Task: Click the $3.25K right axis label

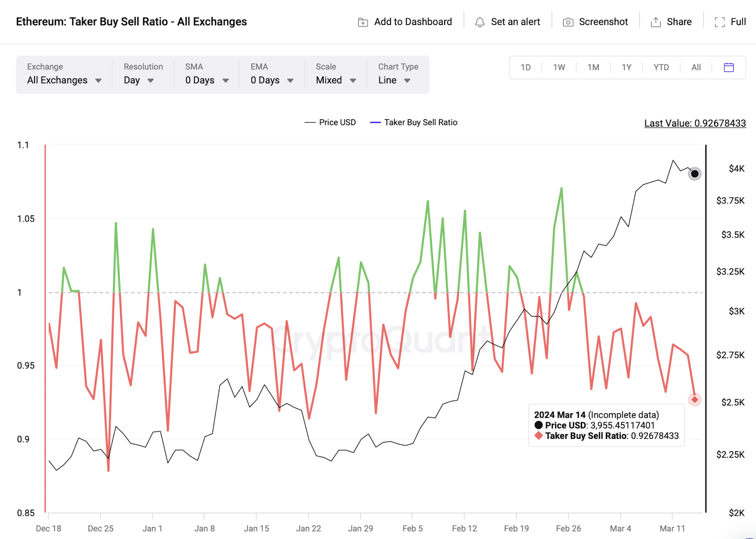Action: [730, 272]
